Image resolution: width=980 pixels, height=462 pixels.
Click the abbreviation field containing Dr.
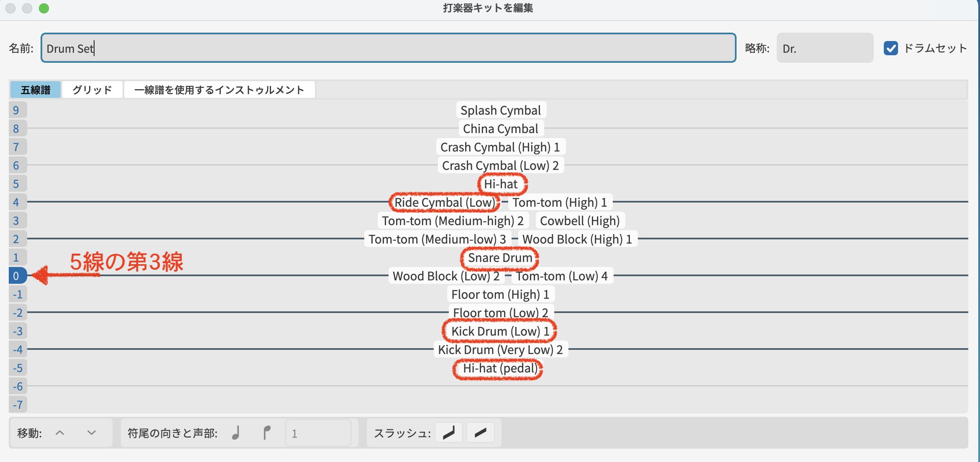tap(824, 48)
